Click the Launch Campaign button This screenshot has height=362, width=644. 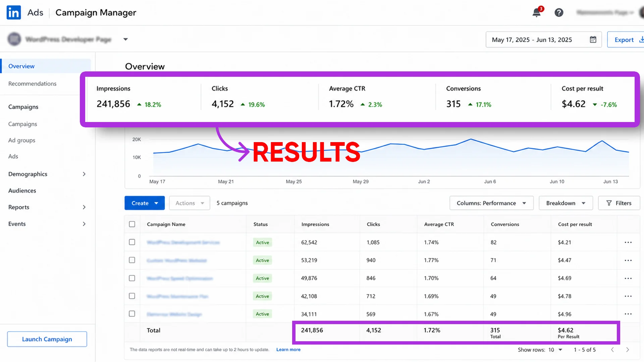[47, 339]
